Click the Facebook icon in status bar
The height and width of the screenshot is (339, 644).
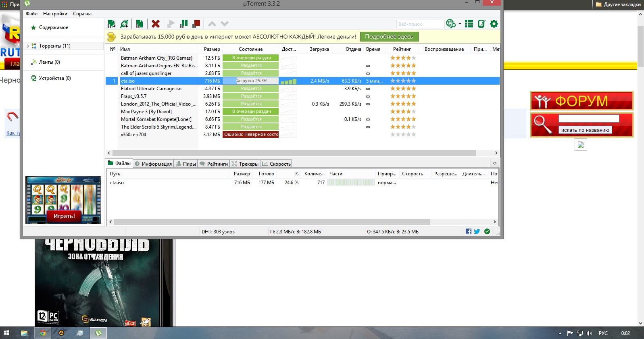tap(469, 231)
